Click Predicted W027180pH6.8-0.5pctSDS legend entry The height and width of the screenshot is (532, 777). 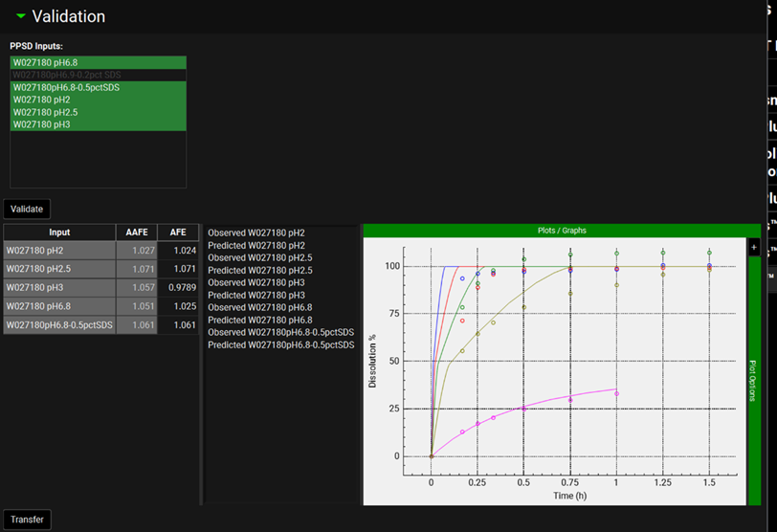(x=281, y=344)
